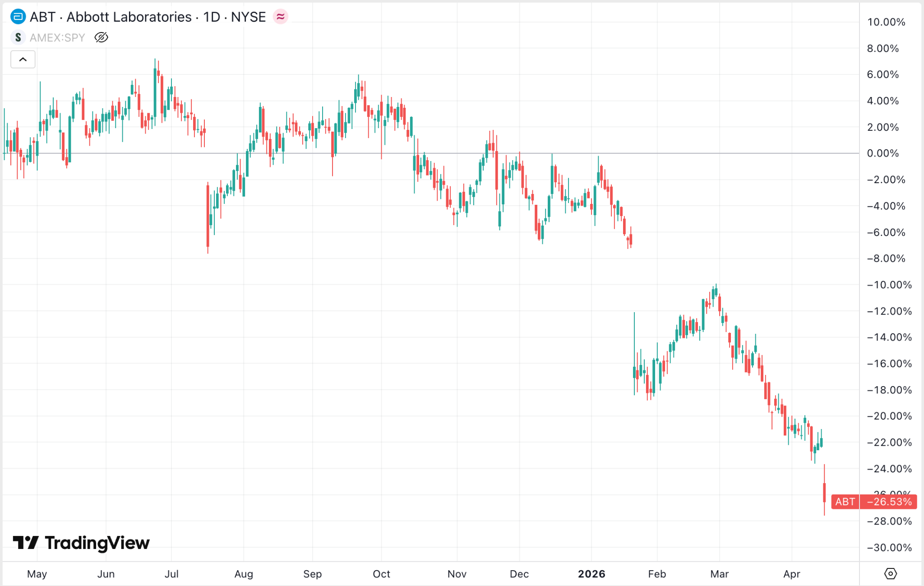924x586 pixels.
Task: Click the ABT price label tag
Action: 845,502
